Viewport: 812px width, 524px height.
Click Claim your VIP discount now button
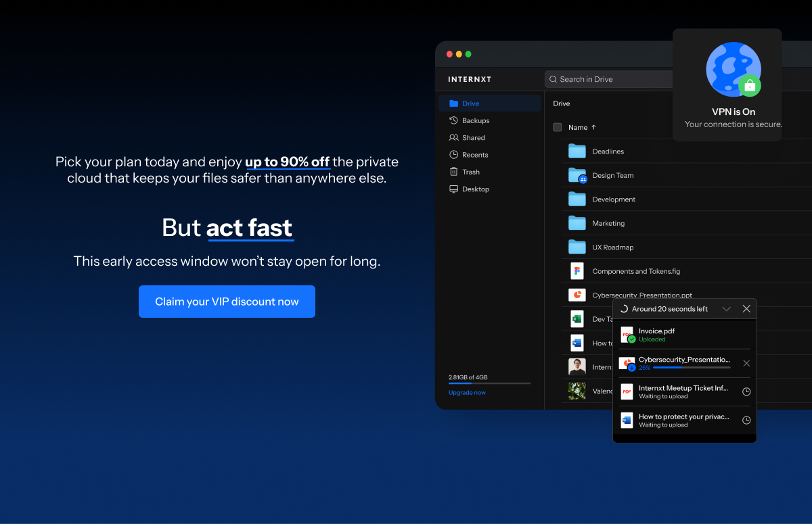tap(227, 302)
